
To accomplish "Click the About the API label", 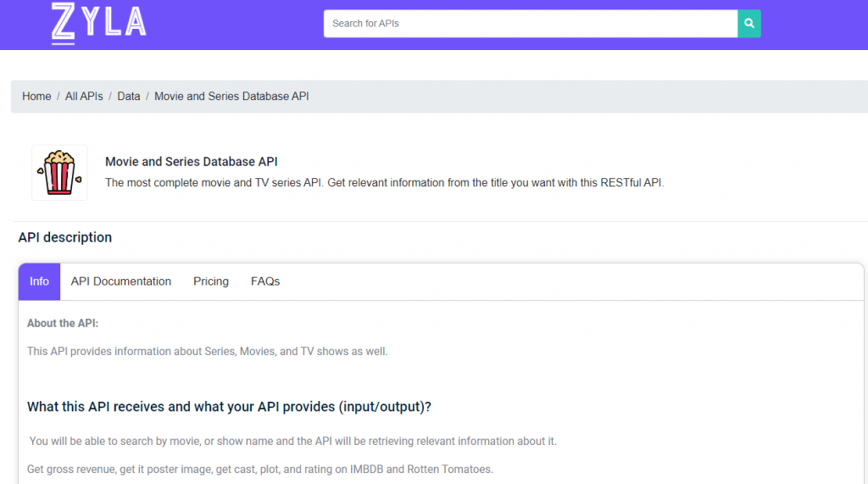I will click(x=63, y=324).
